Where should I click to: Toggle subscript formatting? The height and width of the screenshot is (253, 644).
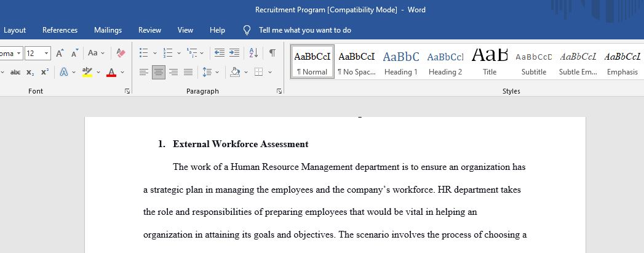coord(30,72)
